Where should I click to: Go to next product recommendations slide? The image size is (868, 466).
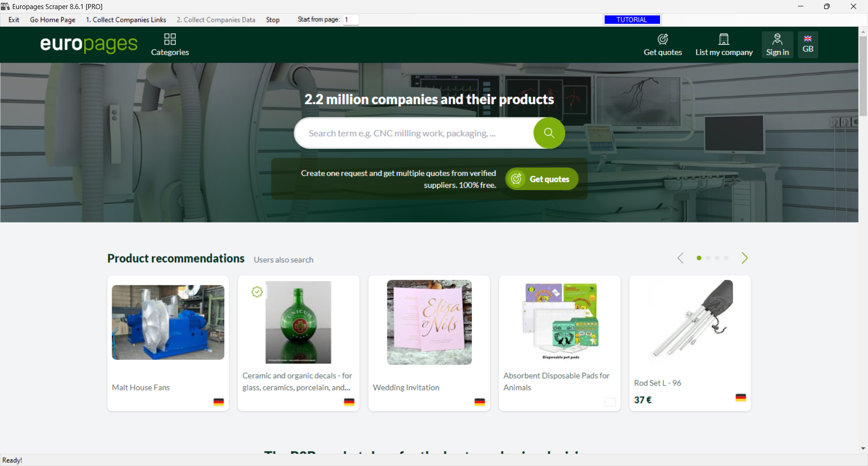(x=745, y=258)
